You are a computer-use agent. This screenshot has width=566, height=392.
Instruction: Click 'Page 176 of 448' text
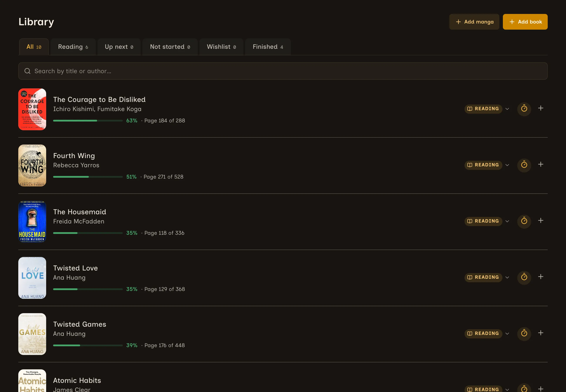point(164,345)
